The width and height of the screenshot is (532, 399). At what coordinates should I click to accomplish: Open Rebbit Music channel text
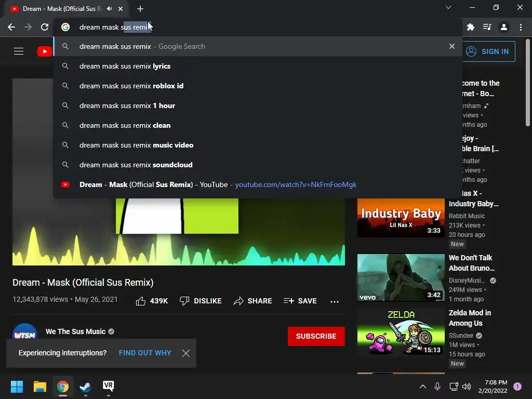(467, 216)
